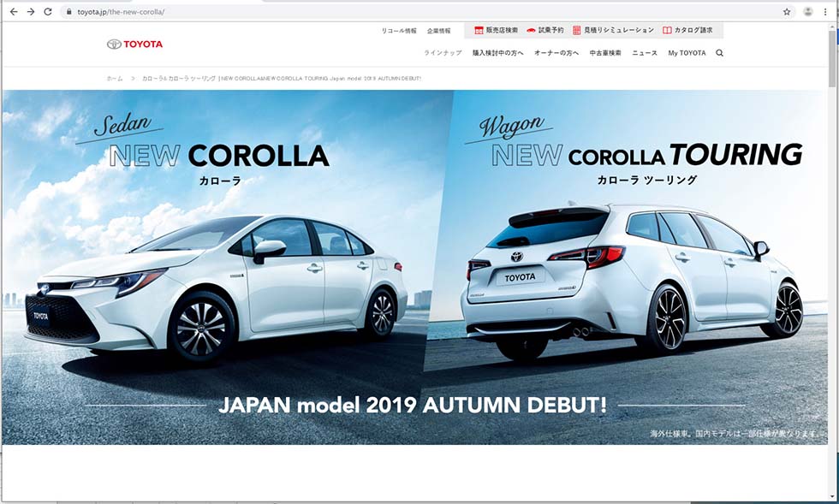Open the browser profile avatar
The height and width of the screenshot is (504, 839).
click(808, 12)
